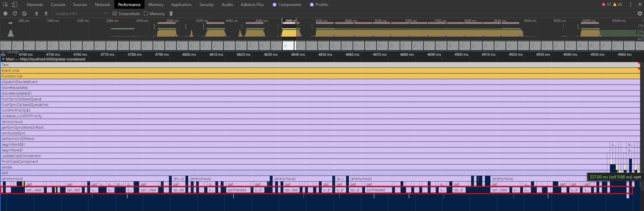Screen dimensions: 644x211
Task: Select the flushSyncCallbackQueueImpl call frame
Action: tap(320, 105)
